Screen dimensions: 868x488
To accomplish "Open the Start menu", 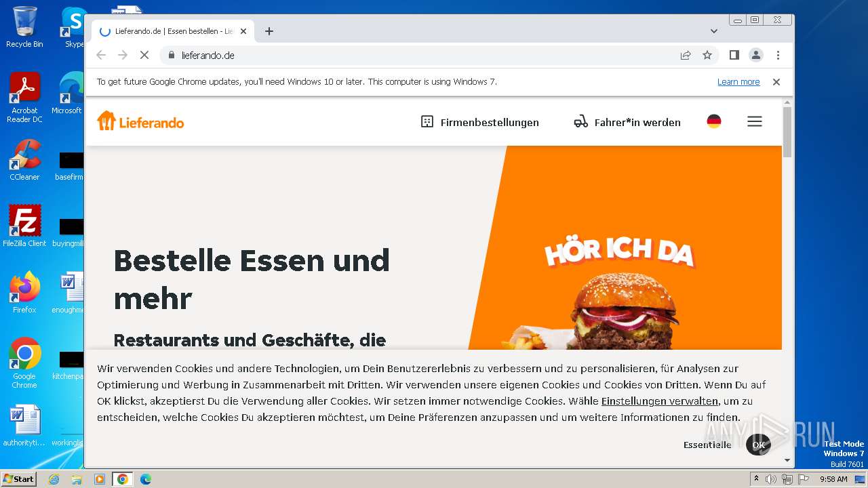I will click(19, 479).
